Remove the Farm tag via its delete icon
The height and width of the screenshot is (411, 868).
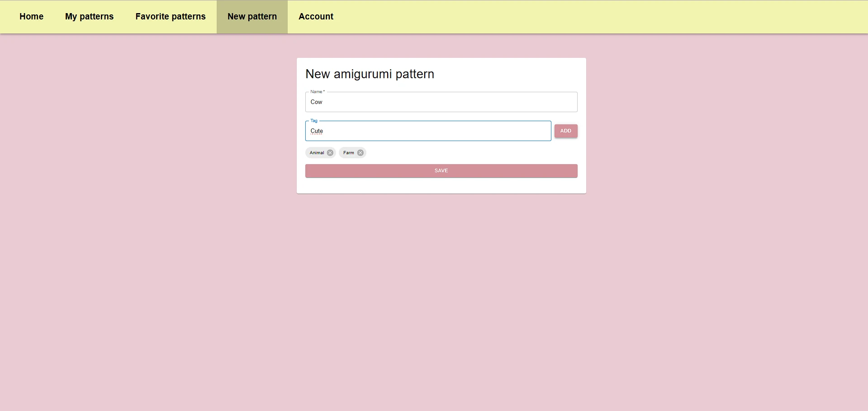(x=360, y=153)
